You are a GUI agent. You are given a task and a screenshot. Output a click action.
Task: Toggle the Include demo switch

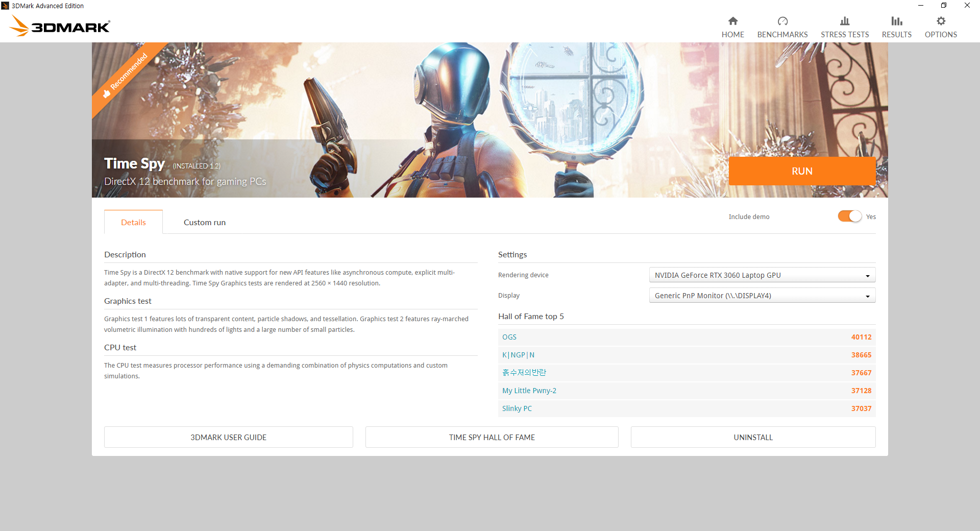[x=849, y=216]
